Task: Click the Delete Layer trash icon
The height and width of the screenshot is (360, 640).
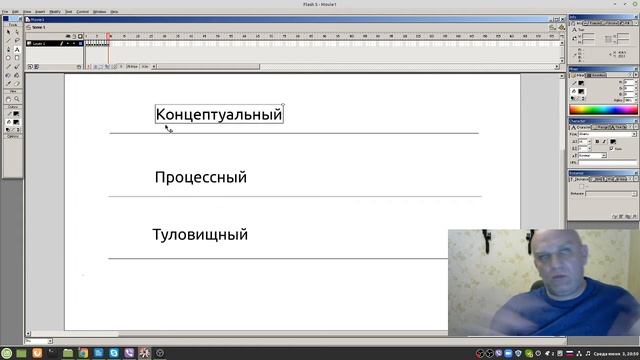Action: click(79, 67)
